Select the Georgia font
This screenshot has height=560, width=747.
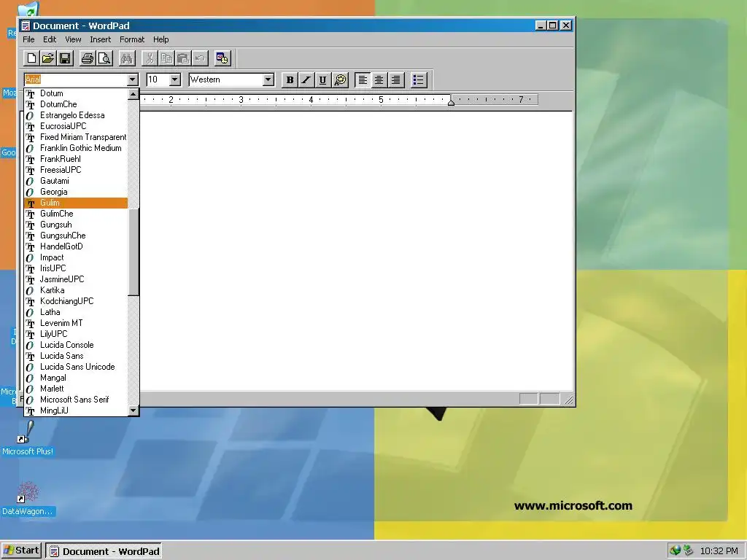coord(76,192)
